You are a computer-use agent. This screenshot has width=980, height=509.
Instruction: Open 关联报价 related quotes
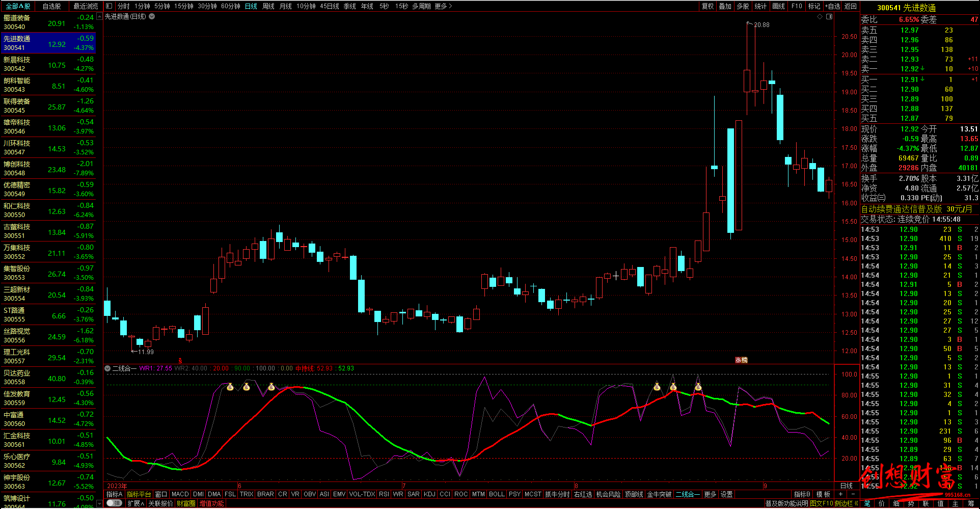160,503
